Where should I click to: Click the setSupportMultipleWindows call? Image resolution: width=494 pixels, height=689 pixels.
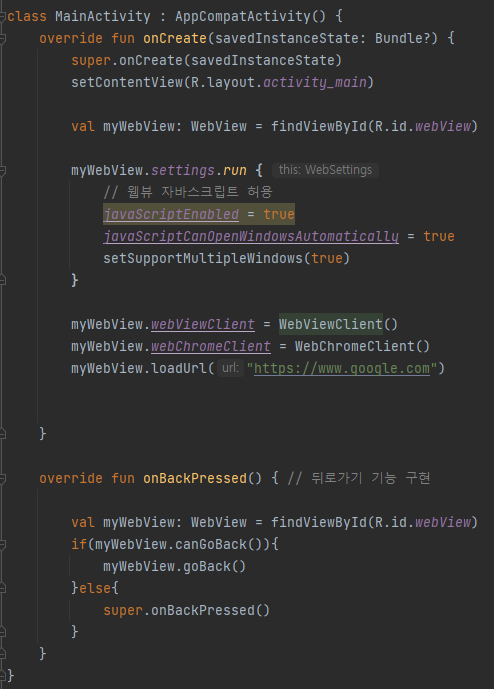203,258
